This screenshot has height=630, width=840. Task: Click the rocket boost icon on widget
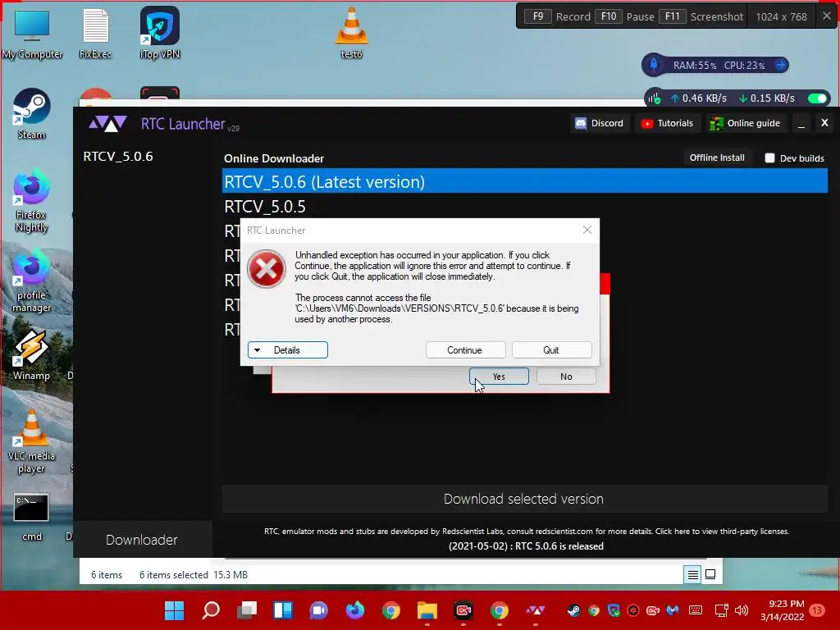[x=654, y=65]
